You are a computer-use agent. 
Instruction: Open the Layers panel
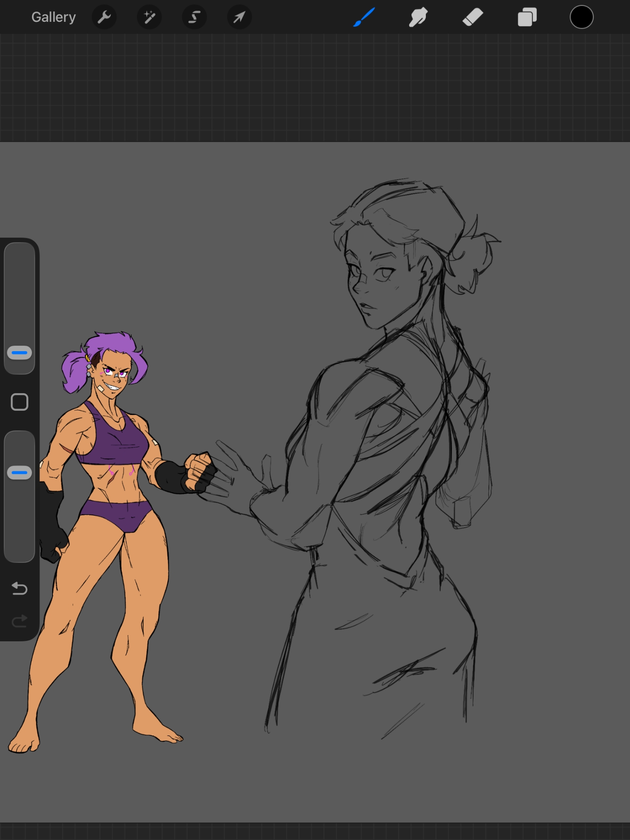[527, 17]
